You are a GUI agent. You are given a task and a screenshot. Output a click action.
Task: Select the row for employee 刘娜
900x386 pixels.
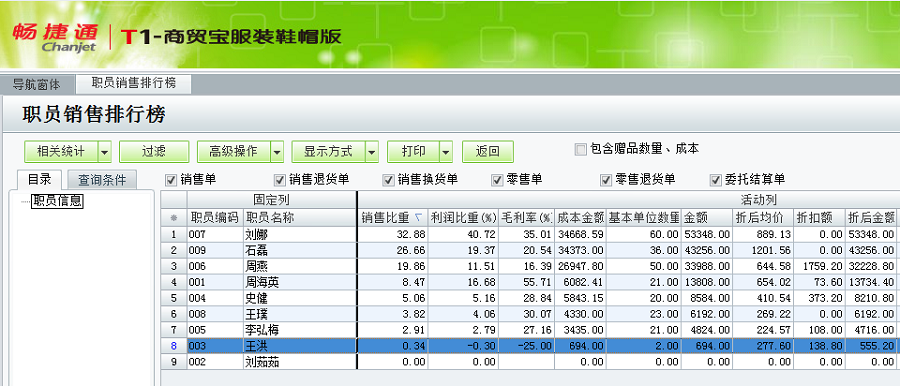pos(528,234)
